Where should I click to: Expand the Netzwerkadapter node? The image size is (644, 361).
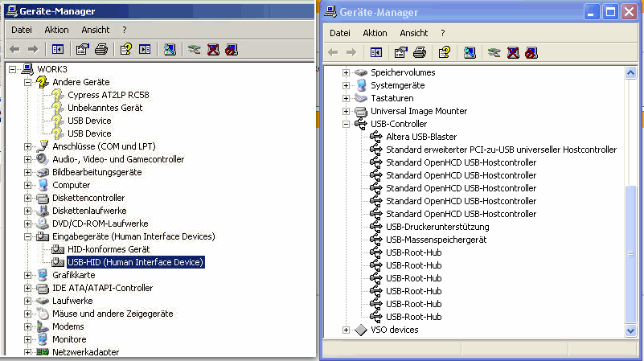click(27, 352)
